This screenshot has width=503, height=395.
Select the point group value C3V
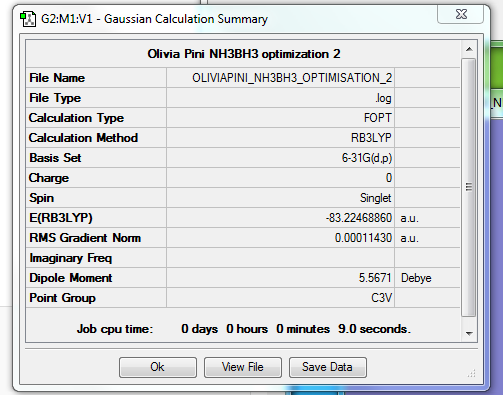(x=382, y=298)
